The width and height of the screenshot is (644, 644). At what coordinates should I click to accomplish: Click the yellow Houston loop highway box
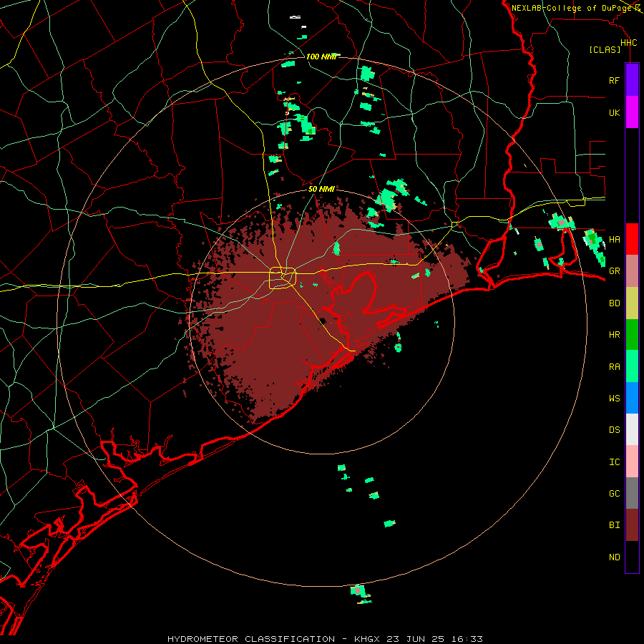[283, 278]
